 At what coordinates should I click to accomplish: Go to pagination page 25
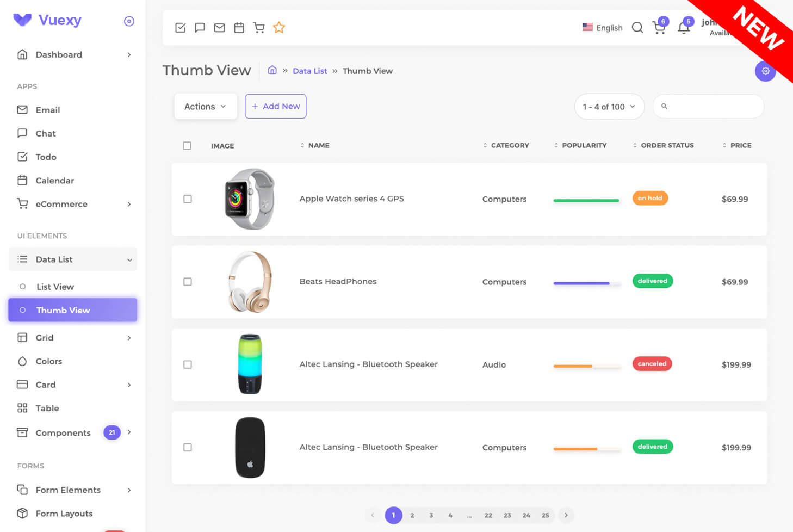(546, 515)
